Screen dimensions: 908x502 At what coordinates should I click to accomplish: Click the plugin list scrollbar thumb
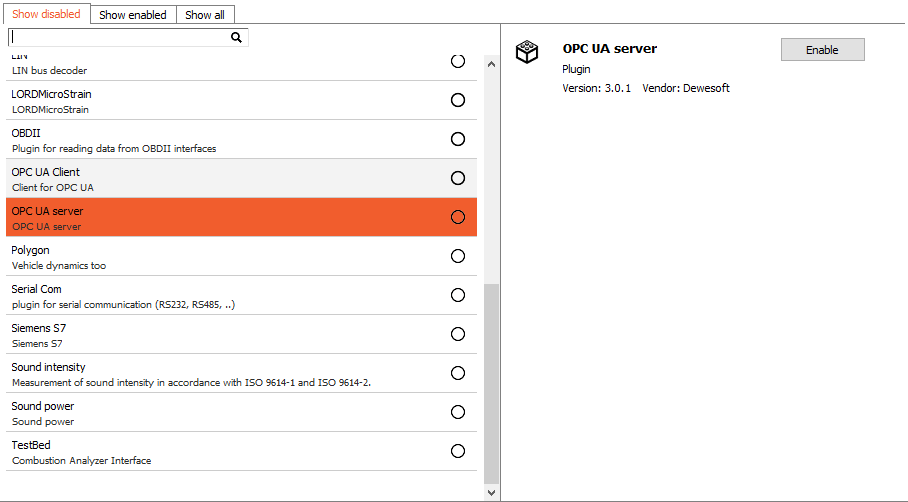[491, 383]
